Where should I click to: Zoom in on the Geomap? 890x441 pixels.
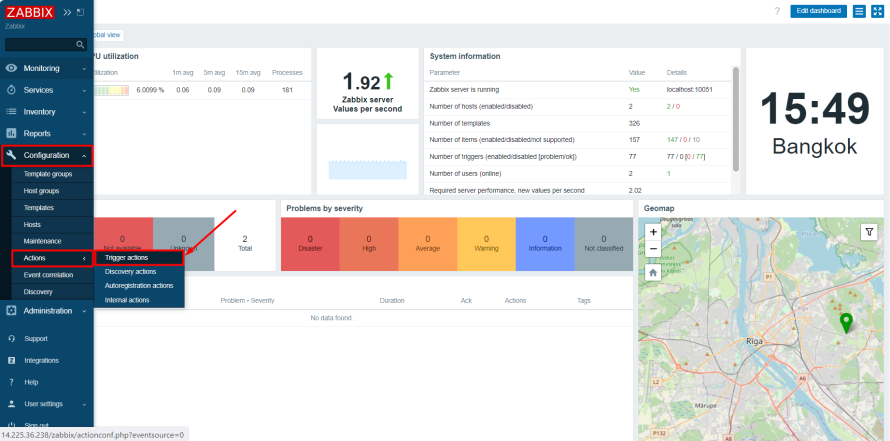point(653,232)
